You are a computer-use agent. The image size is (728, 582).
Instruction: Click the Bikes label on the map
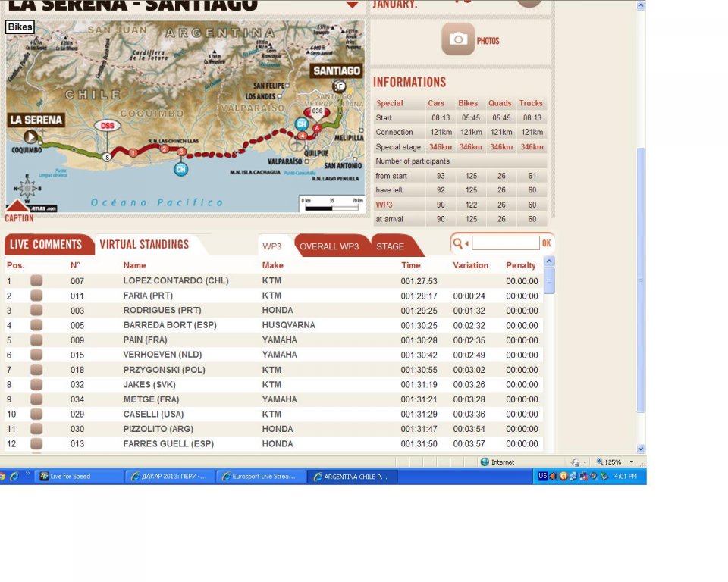20,27
